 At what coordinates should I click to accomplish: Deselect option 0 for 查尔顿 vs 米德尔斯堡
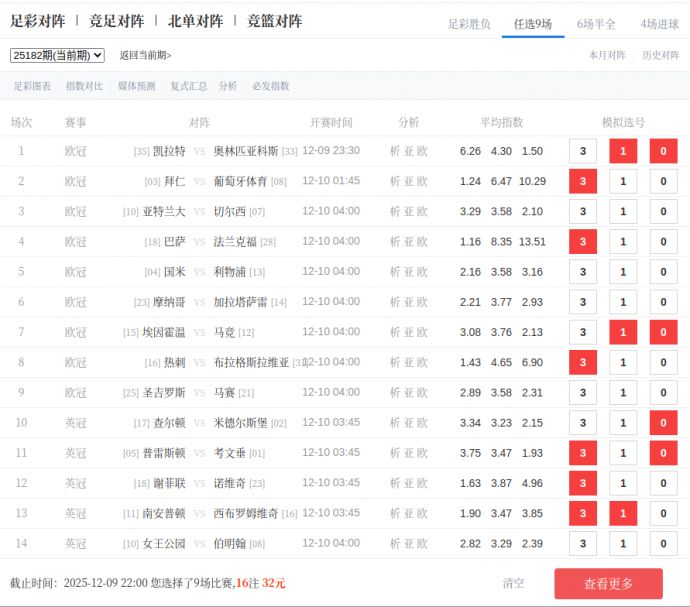coord(663,423)
